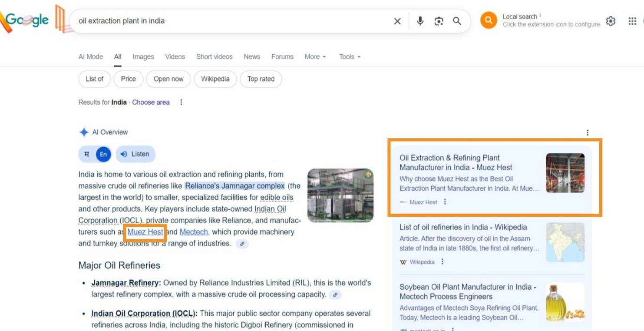This screenshot has width=644, height=331.
Task: Go to the News tab
Action: tap(251, 56)
